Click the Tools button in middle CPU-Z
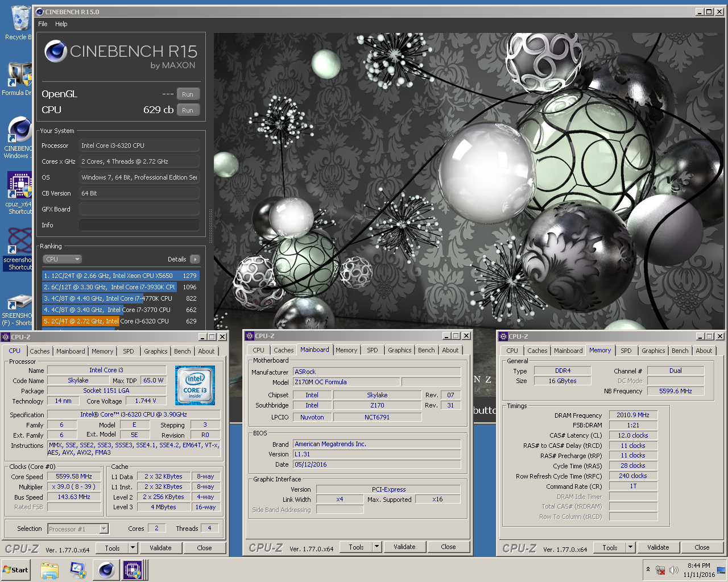Viewport: 728px width, 582px height. click(356, 547)
